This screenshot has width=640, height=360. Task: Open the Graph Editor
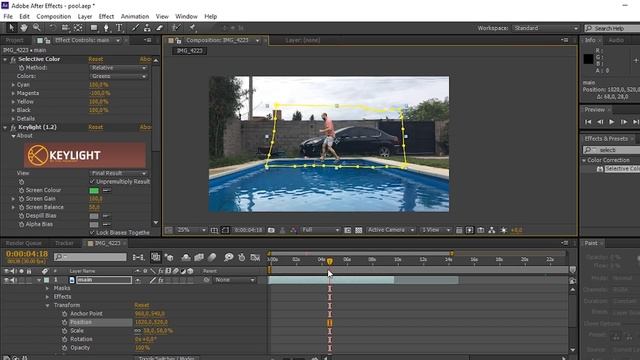coord(255,257)
